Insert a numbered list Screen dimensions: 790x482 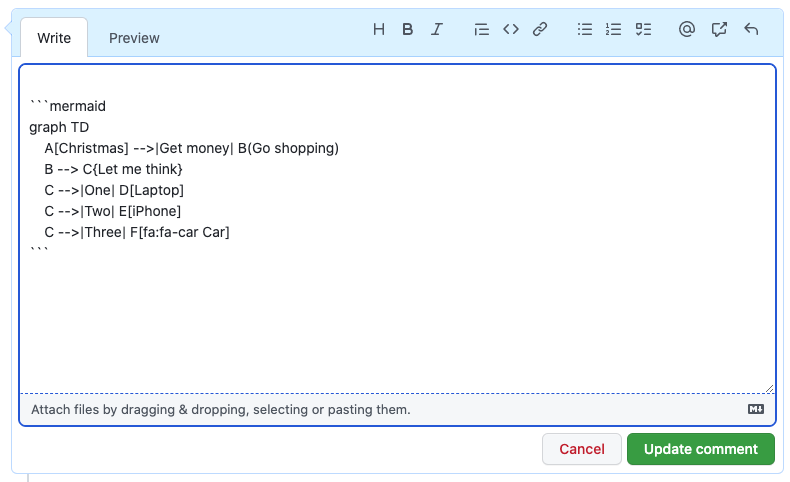pyautogui.click(x=613, y=29)
